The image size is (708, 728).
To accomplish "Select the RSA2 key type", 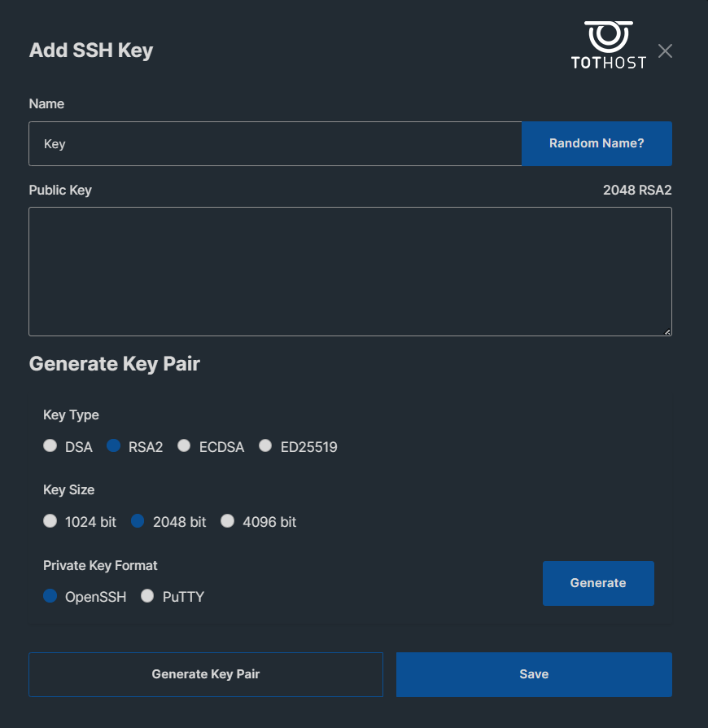I will pyautogui.click(x=114, y=445).
